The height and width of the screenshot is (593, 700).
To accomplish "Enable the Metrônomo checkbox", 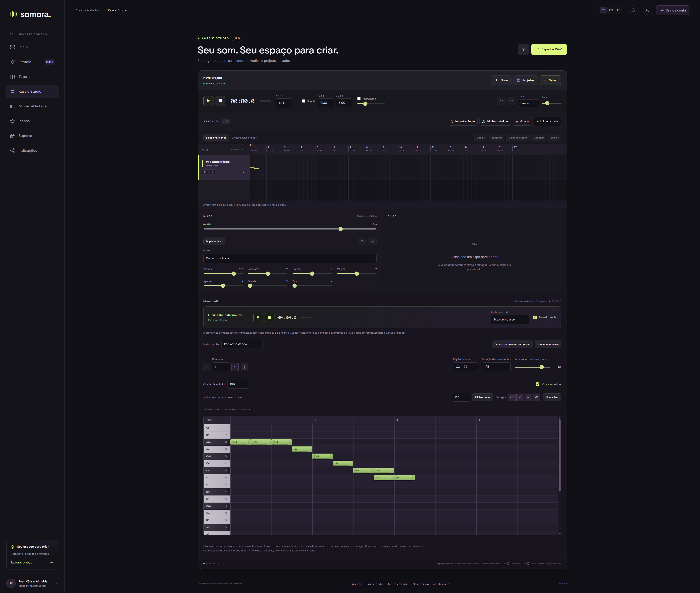I will [x=359, y=99].
